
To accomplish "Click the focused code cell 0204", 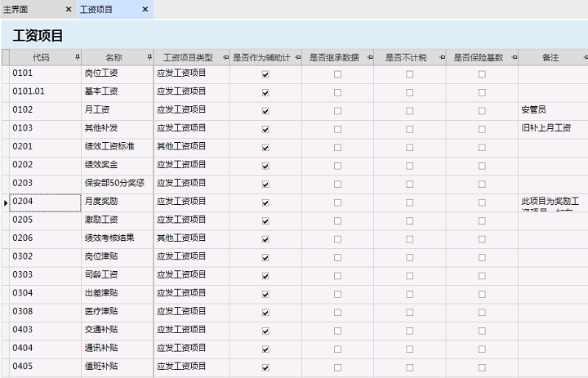I will point(46,202).
